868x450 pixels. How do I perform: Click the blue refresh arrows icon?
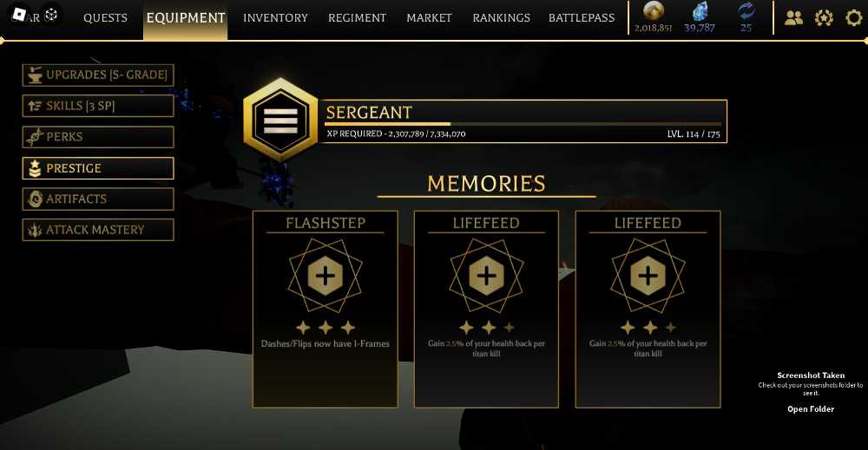[x=746, y=10]
